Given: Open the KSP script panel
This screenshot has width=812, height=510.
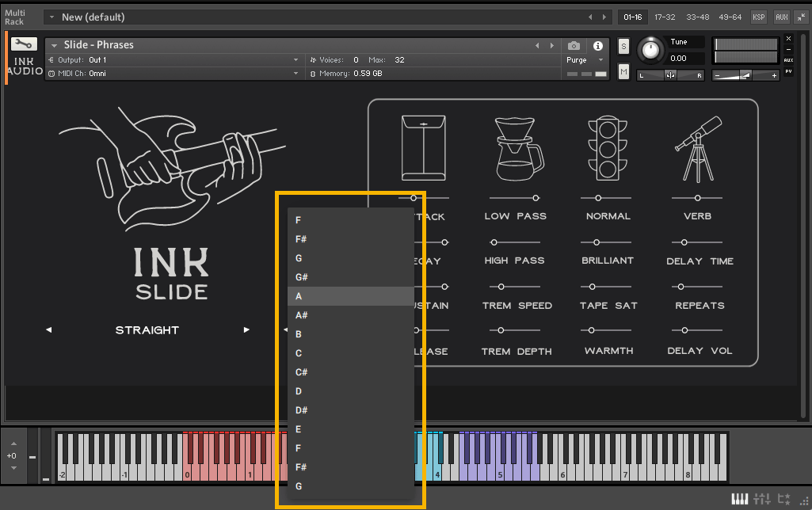Looking at the screenshot, I should (x=759, y=17).
